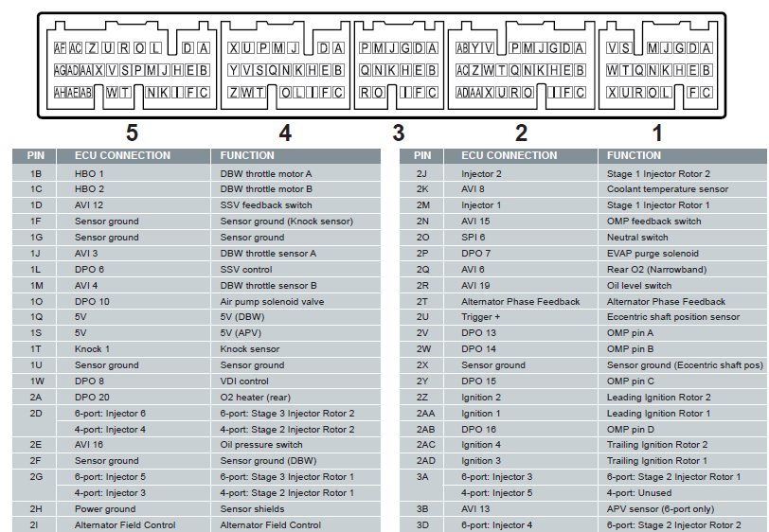Click the 'DBW throttle sensor B' cell

click(295, 285)
